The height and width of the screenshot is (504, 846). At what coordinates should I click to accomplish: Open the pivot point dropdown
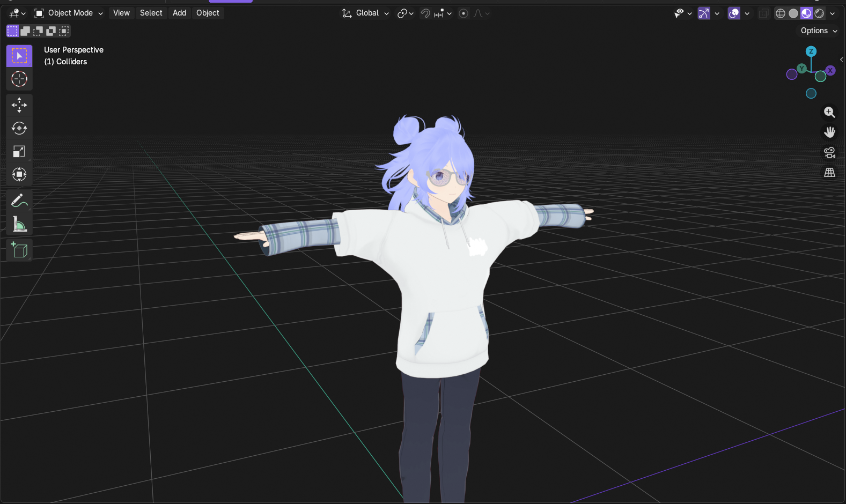[x=405, y=13]
